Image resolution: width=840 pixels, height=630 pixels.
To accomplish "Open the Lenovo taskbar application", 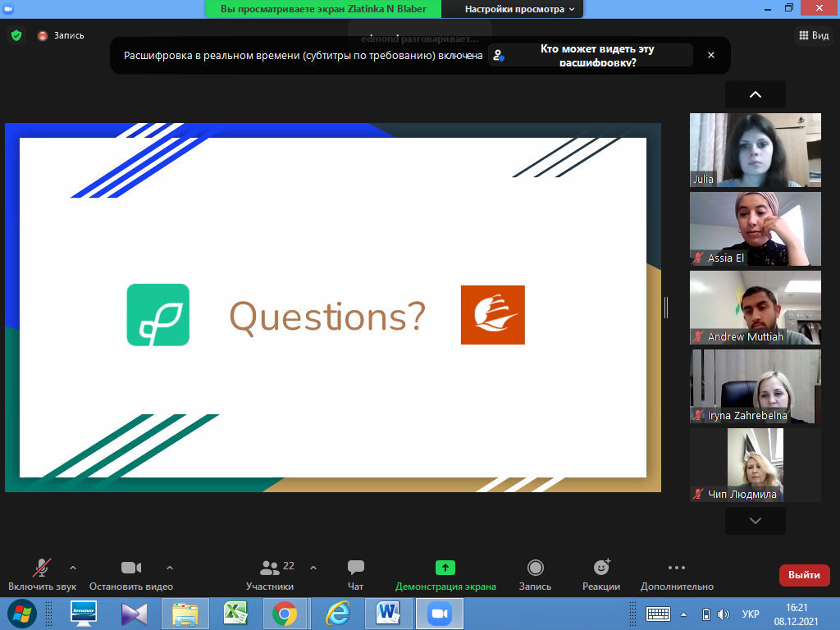I will [84, 614].
